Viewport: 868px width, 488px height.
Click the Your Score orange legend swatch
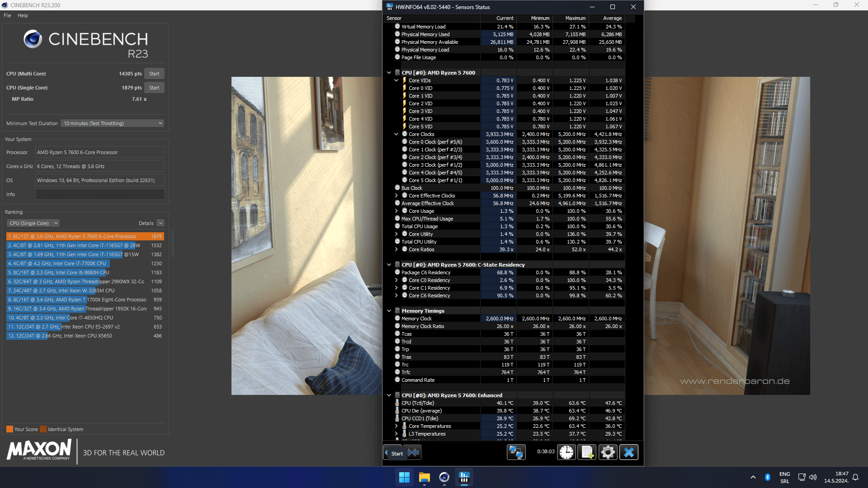9,429
